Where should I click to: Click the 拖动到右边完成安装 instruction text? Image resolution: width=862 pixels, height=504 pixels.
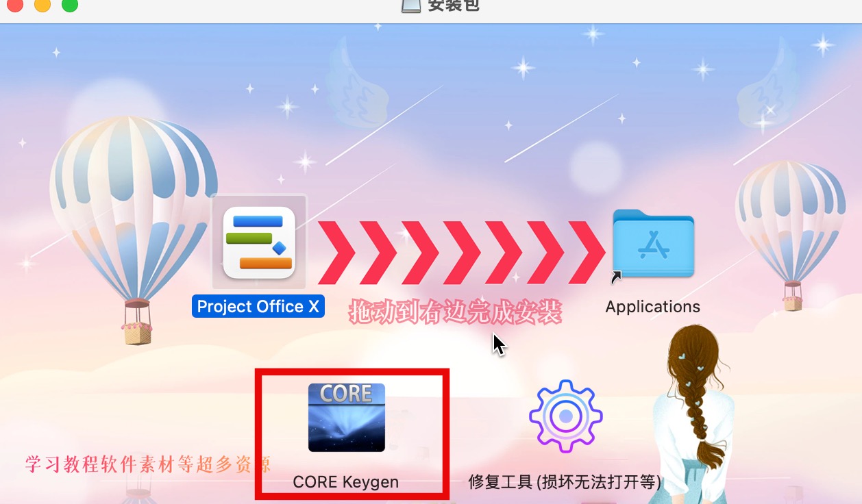[455, 313]
